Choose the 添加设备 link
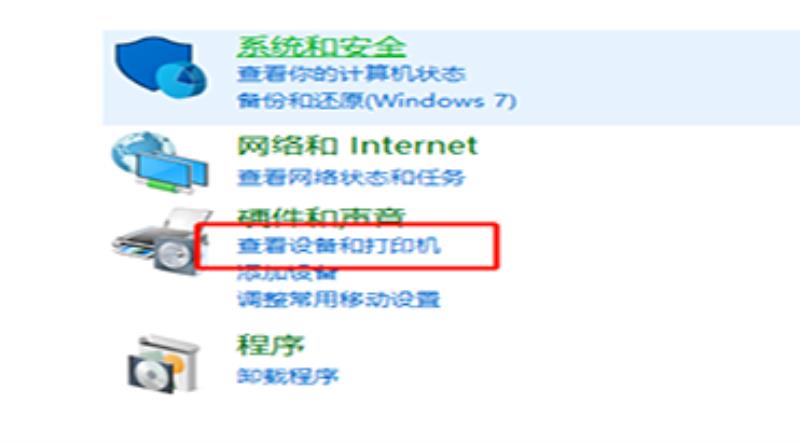The height and width of the screenshot is (444, 800). click(x=287, y=273)
